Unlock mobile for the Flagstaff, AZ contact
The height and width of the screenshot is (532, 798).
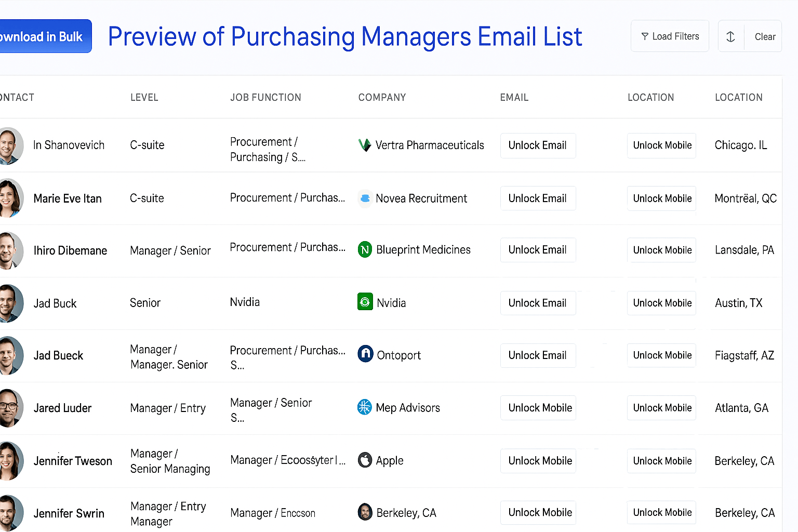pyautogui.click(x=661, y=355)
